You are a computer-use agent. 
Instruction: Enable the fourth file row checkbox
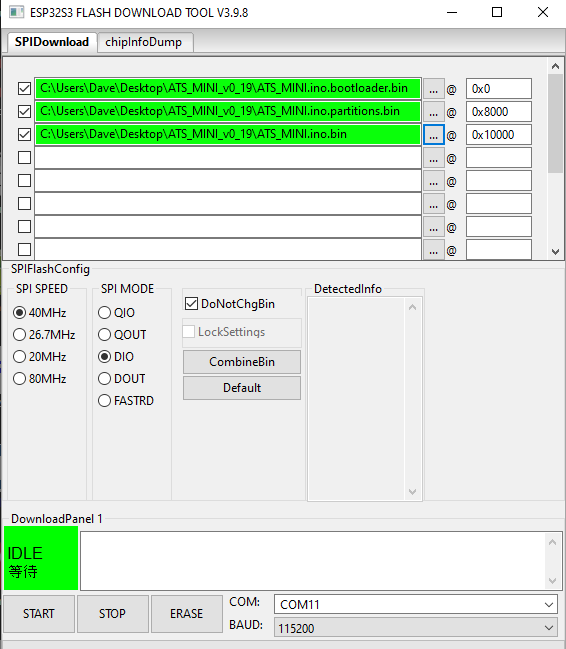click(24, 158)
